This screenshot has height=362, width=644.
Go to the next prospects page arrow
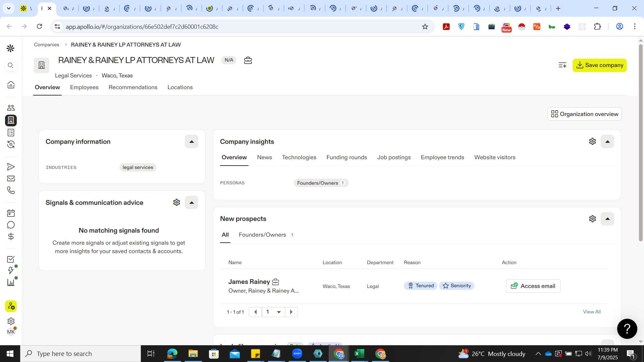(x=291, y=312)
